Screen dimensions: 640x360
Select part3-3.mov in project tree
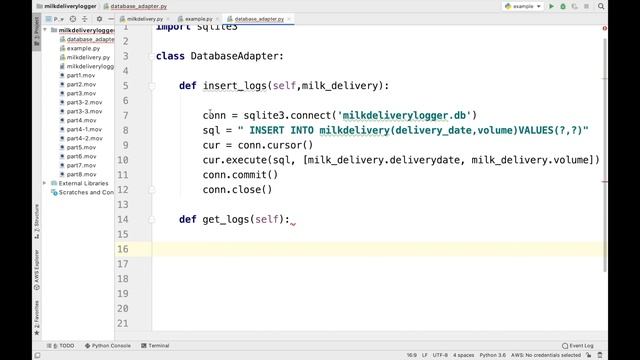pos(81,111)
